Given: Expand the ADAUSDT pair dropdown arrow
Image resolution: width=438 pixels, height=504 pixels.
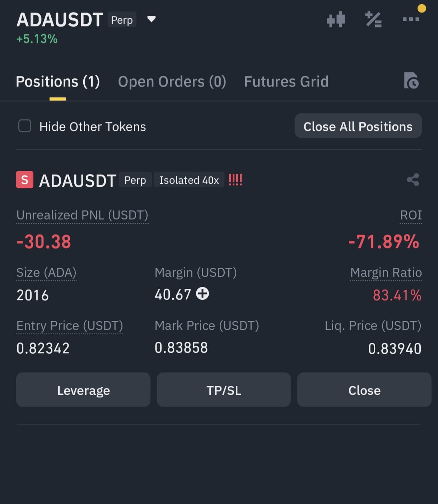Looking at the screenshot, I should click(x=152, y=19).
